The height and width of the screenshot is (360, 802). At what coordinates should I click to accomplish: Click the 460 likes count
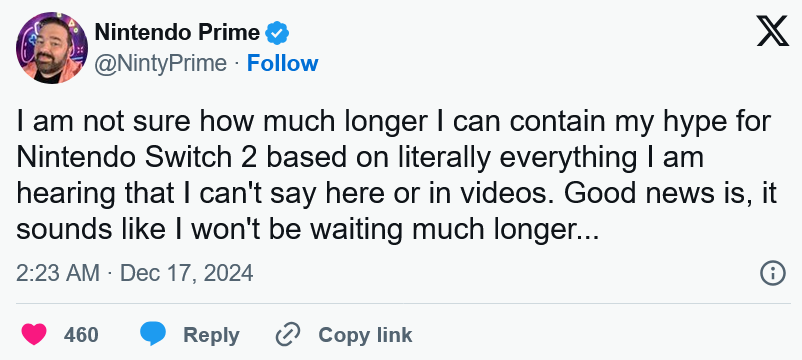coord(81,335)
